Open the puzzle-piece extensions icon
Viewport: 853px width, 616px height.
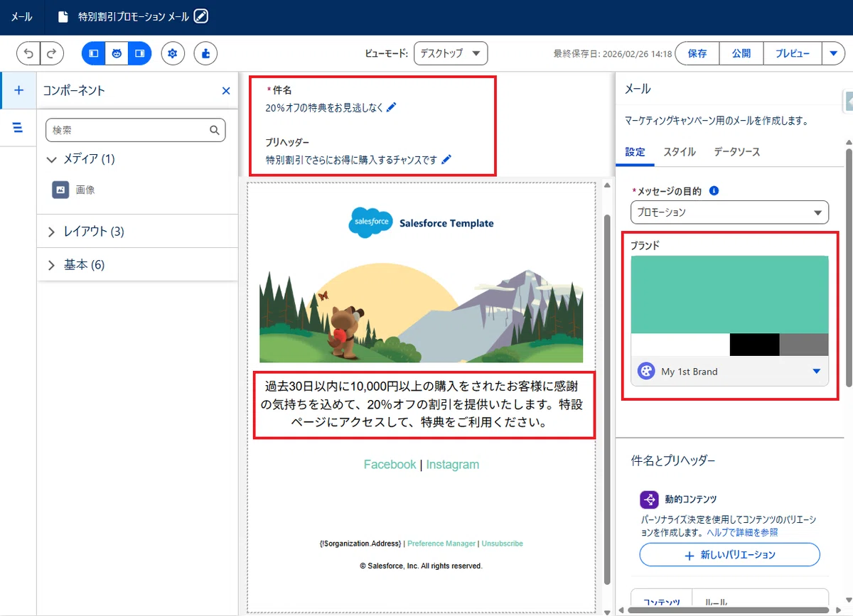pos(205,53)
